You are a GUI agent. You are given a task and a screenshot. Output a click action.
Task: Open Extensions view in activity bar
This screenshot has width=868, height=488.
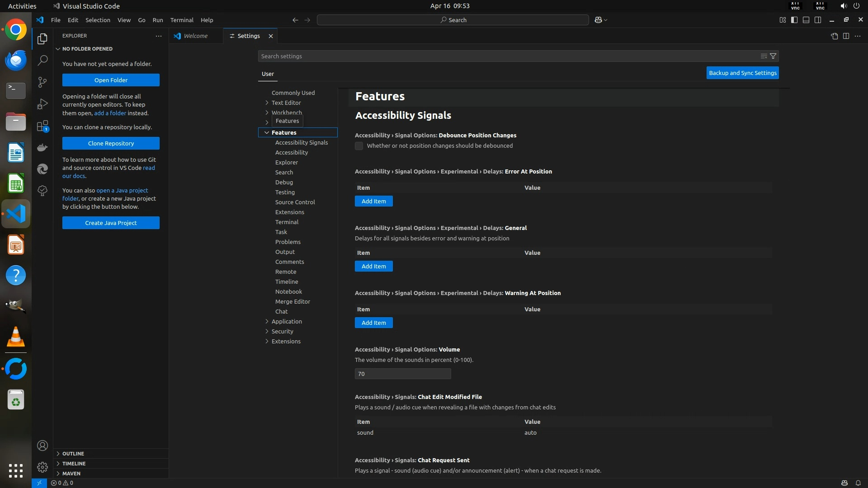(x=42, y=126)
